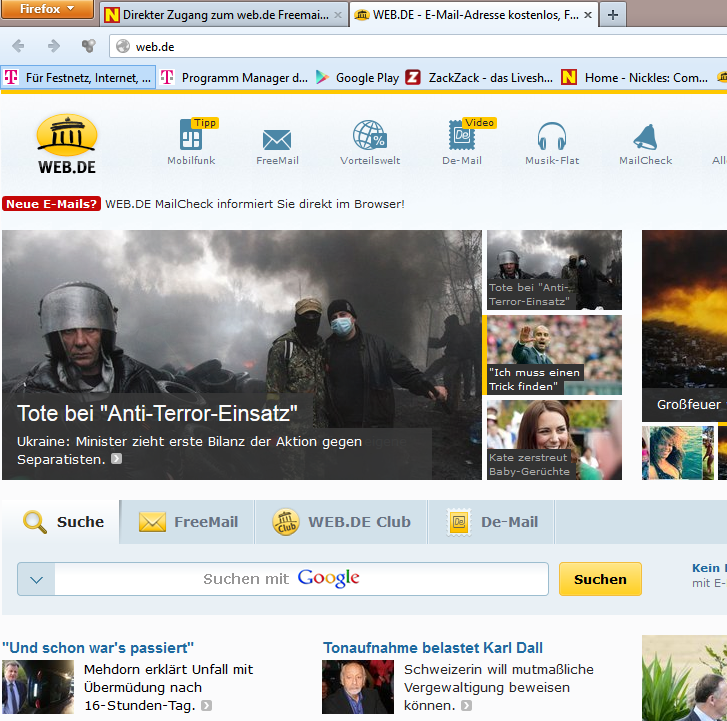Open Schweizerin will mutmaßliche Vergewaltigung teaser text
Screen dimensions: 727x721
(x=498, y=687)
